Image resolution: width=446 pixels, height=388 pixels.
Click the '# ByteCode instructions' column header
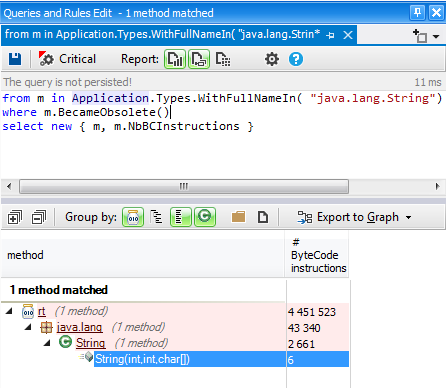317,255
